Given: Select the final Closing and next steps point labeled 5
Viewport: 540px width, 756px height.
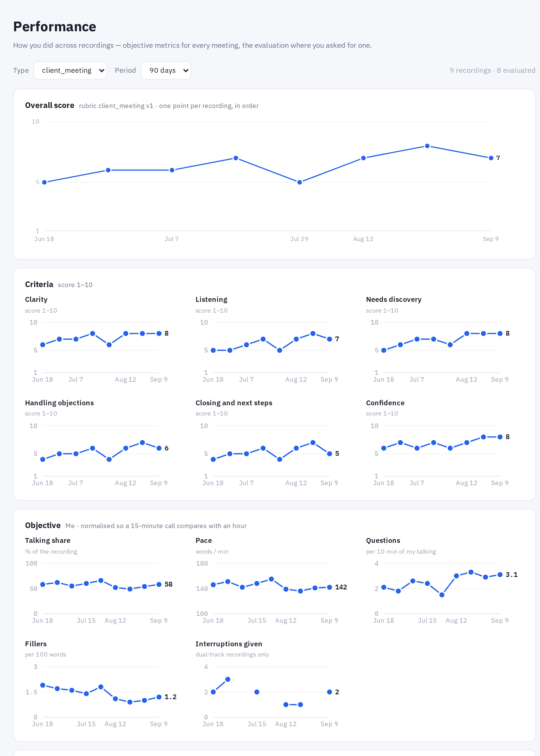Looking at the screenshot, I should coord(329,454).
